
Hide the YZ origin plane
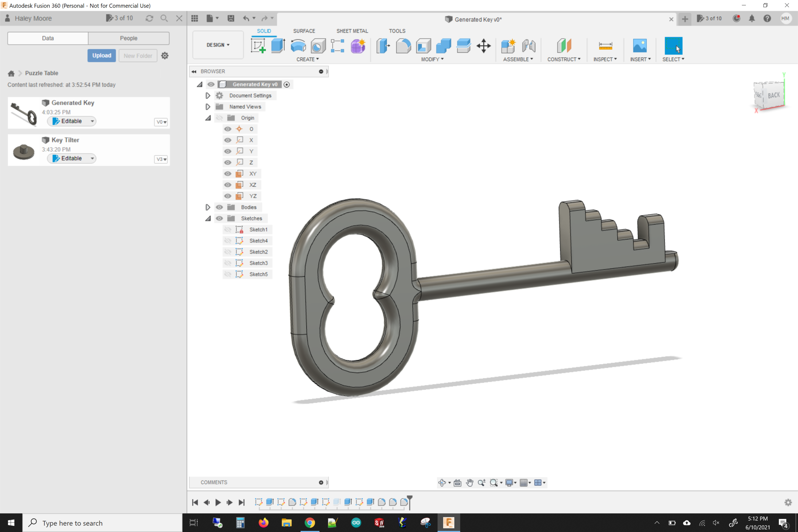(x=228, y=196)
